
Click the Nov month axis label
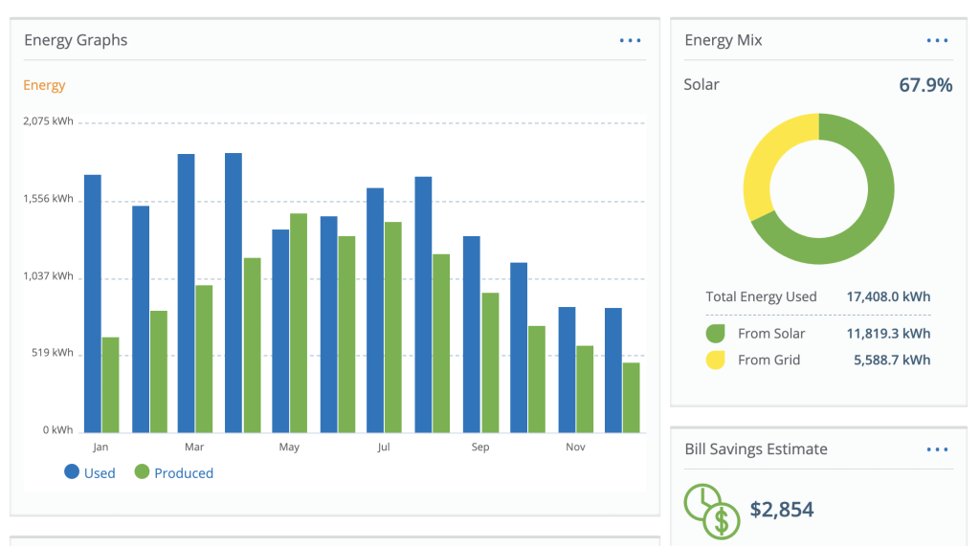tap(575, 447)
